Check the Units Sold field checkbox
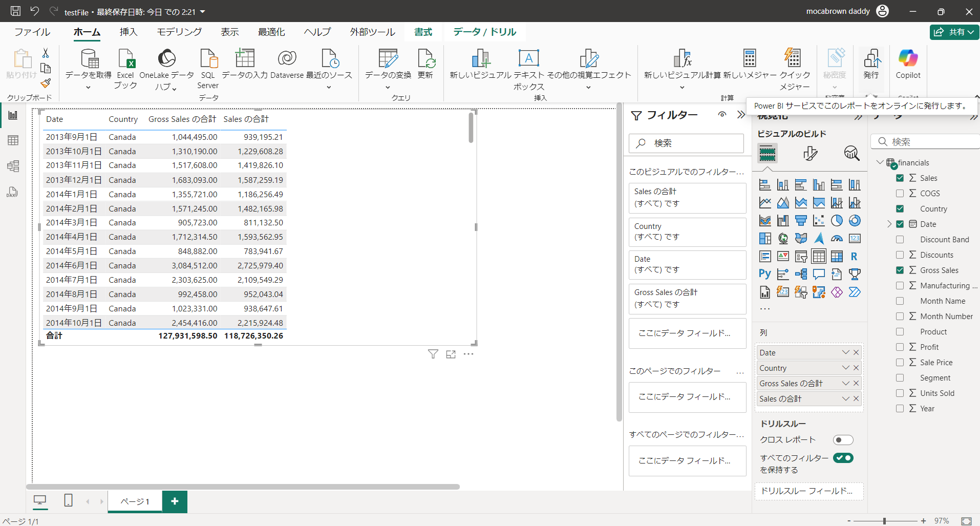 point(900,393)
